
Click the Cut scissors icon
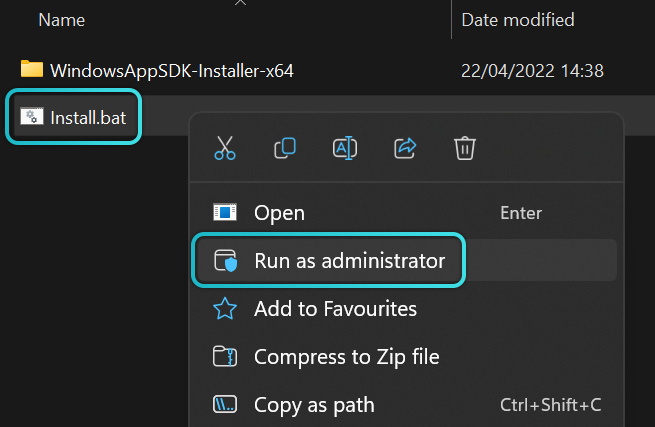pos(225,148)
